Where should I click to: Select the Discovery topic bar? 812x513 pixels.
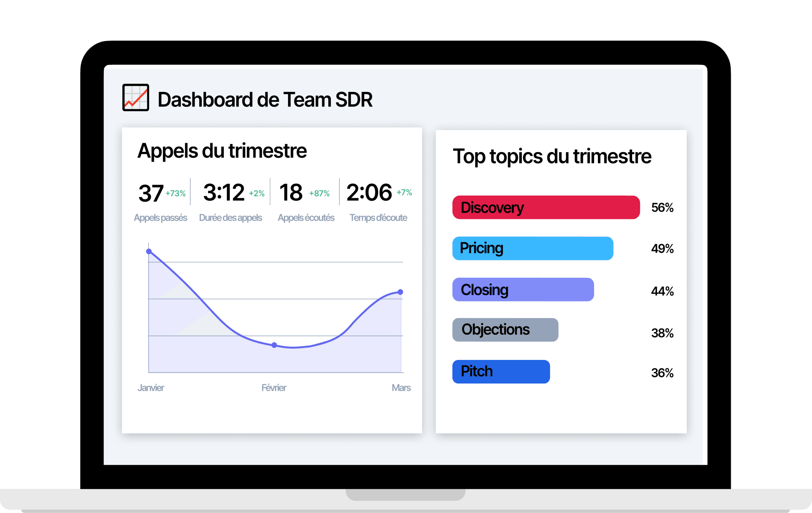pyautogui.click(x=546, y=207)
